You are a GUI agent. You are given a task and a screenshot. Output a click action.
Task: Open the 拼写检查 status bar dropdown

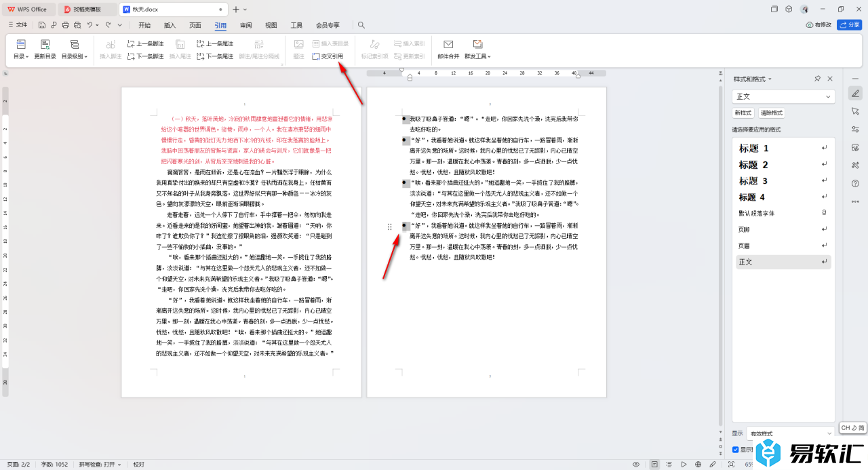click(x=100, y=465)
